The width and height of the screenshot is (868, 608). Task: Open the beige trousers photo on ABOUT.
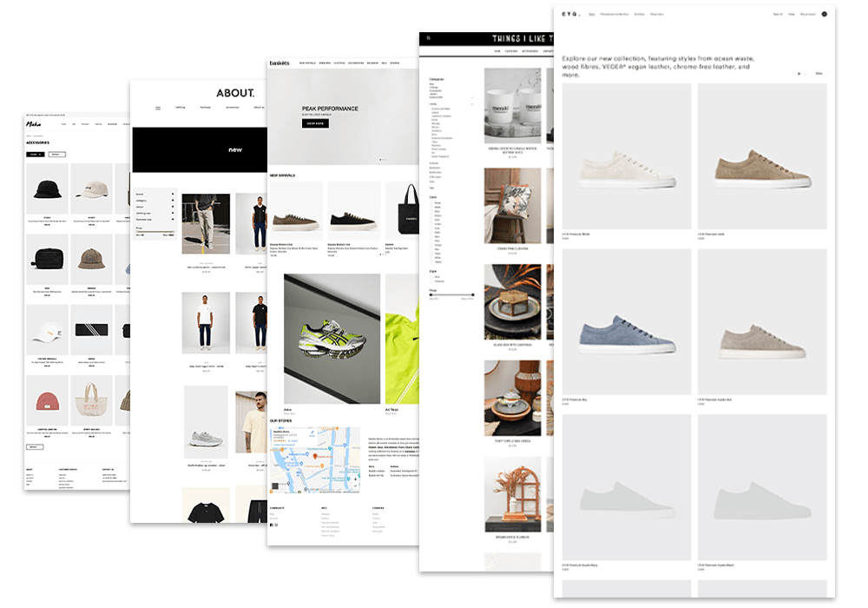206,224
